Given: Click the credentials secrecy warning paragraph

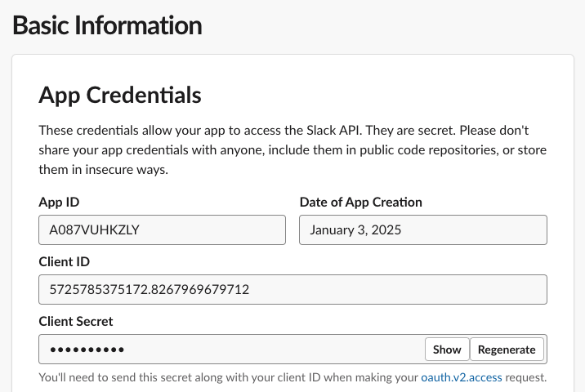Looking at the screenshot, I should [x=292, y=150].
